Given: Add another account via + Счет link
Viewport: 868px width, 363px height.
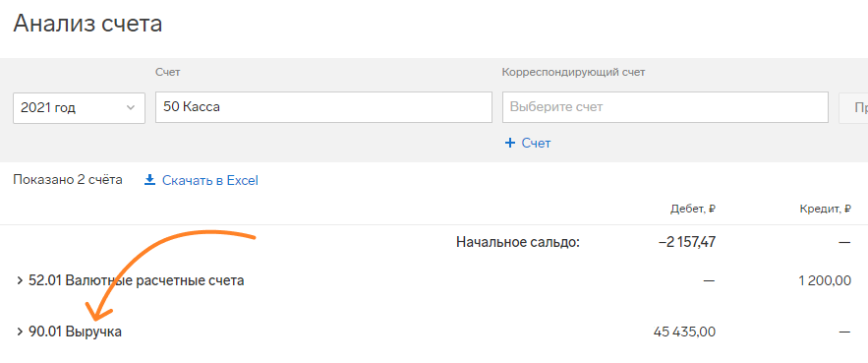Looking at the screenshot, I should (528, 144).
